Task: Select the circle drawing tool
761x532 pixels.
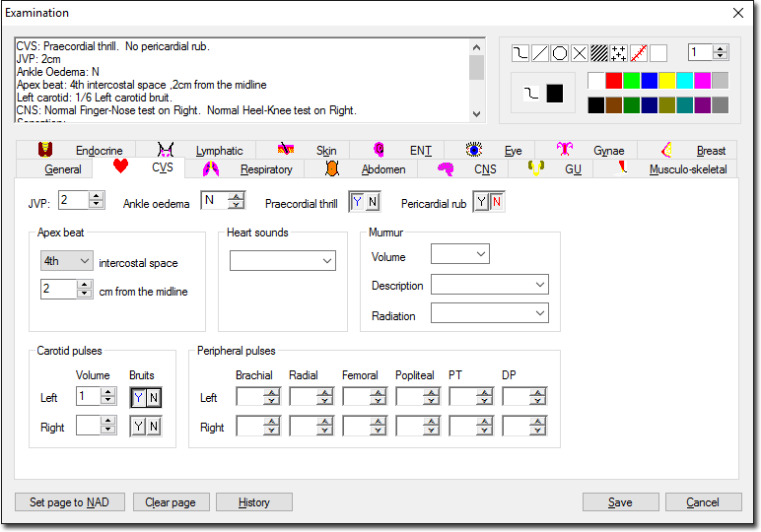Action: 560,53
